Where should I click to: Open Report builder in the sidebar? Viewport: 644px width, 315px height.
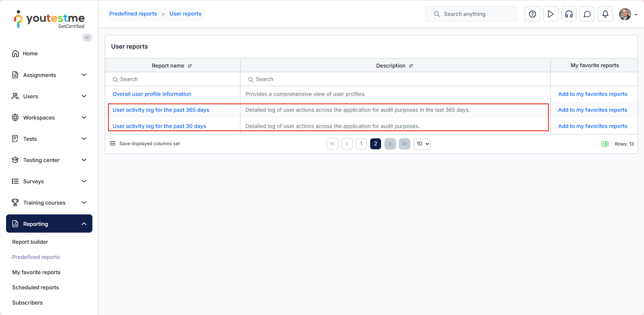point(30,242)
